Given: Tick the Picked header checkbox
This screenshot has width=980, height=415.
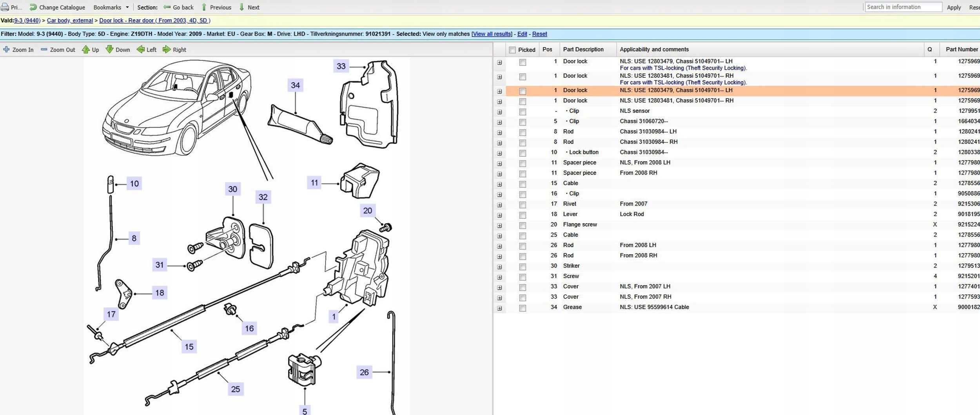Looking at the screenshot, I should tap(512, 50).
